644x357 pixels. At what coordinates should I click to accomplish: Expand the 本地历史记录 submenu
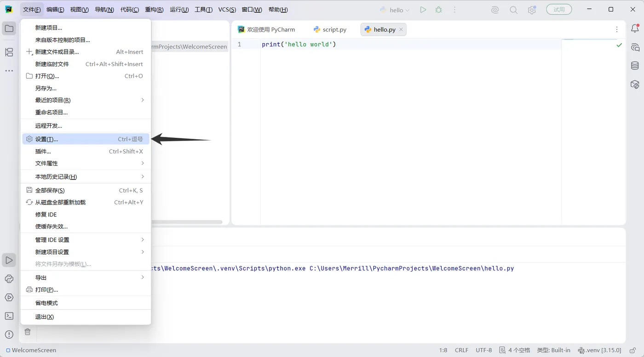pyautogui.click(x=86, y=177)
